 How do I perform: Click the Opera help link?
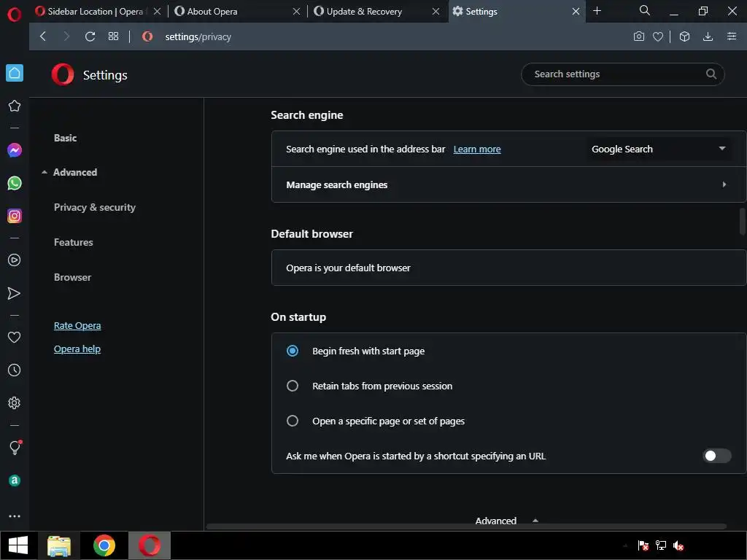point(77,349)
